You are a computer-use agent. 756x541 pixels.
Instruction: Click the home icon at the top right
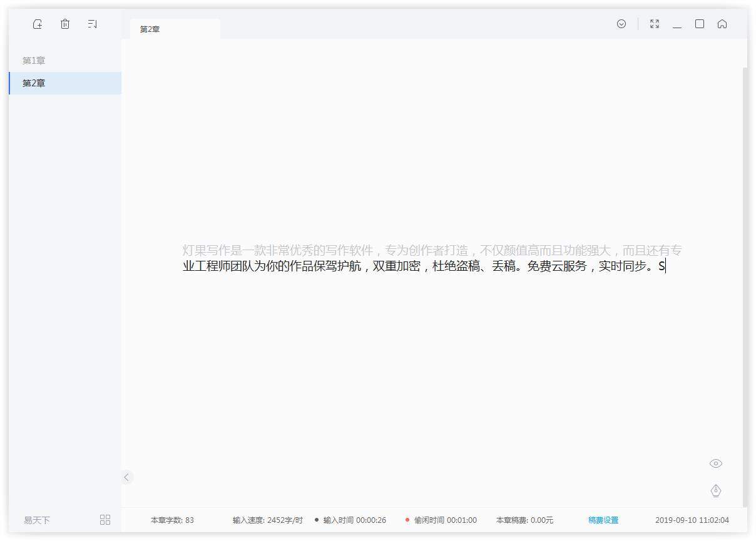pyautogui.click(x=723, y=24)
